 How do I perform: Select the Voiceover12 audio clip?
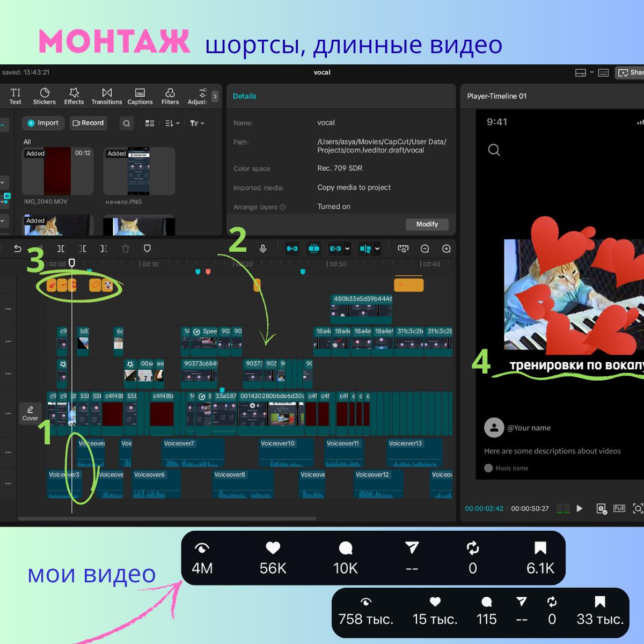[378, 485]
